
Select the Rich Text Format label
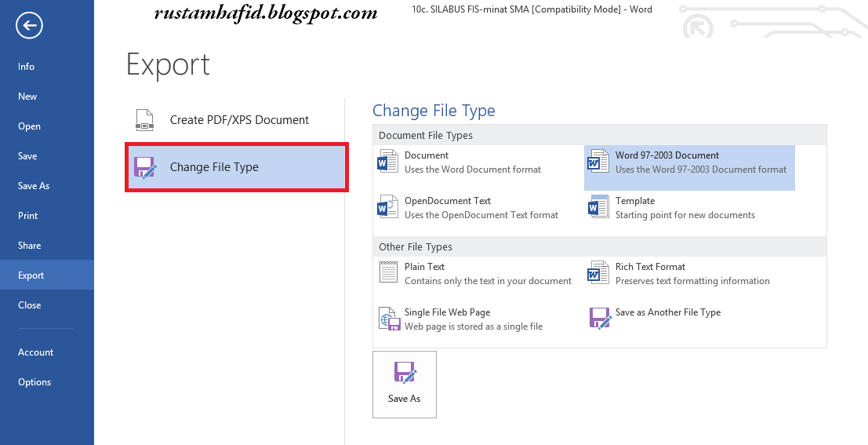[651, 267]
